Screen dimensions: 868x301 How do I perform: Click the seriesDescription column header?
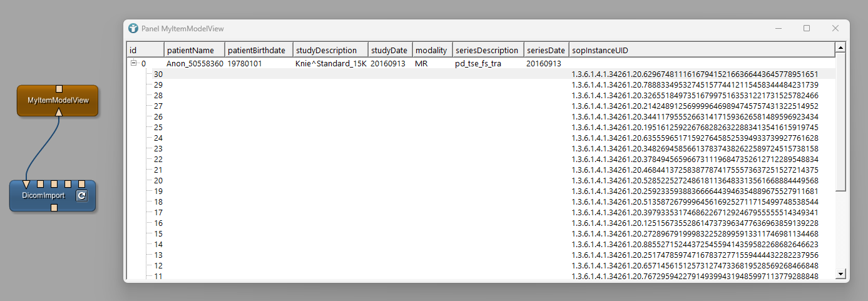pyautogui.click(x=487, y=50)
